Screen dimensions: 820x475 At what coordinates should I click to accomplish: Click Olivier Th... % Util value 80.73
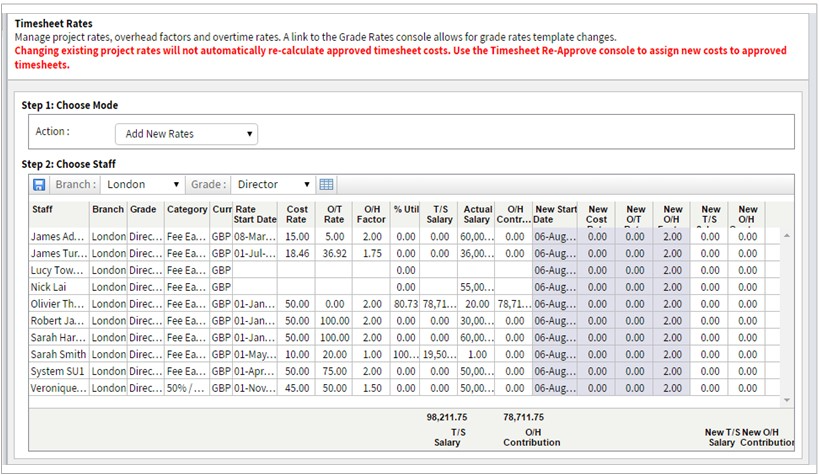point(406,304)
